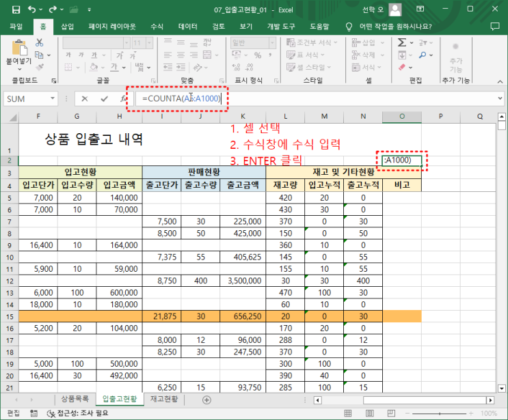Click the Insert Function fx icon
The image size is (508, 420).
[123, 98]
